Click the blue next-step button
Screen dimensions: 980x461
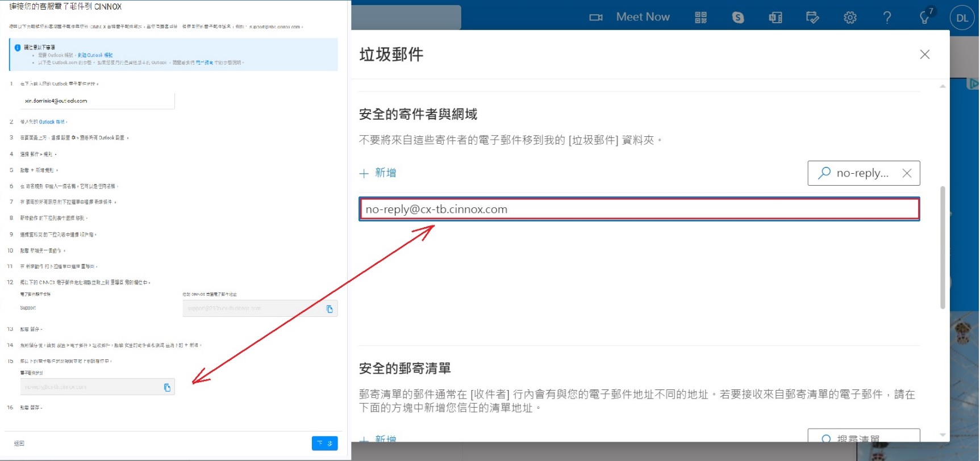324,443
